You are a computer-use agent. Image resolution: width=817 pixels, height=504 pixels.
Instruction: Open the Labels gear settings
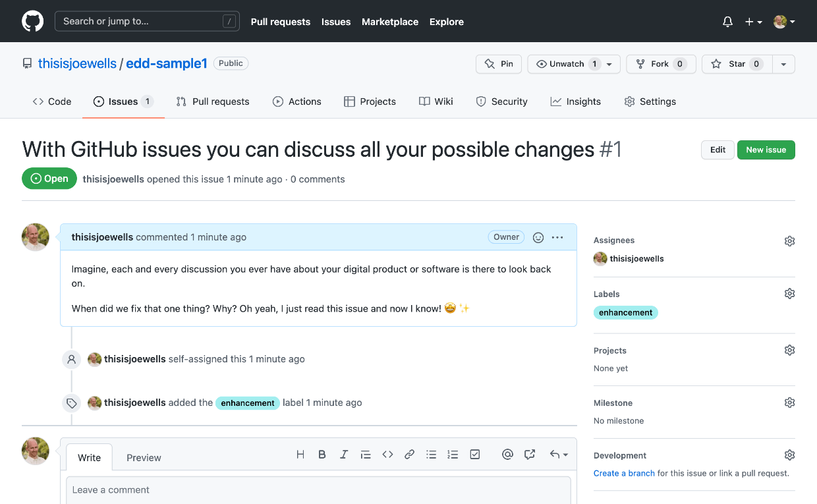[789, 294]
